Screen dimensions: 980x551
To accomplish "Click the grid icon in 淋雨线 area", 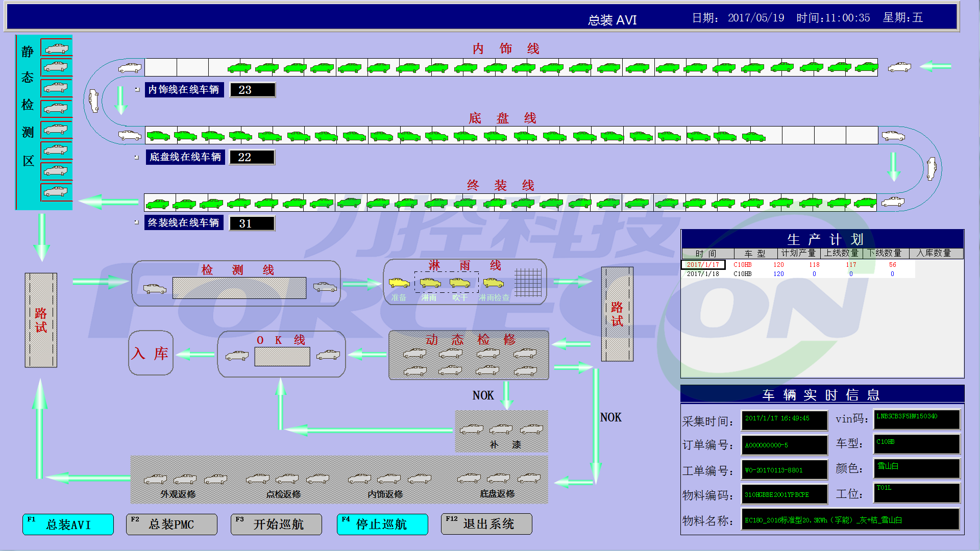I will click(528, 282).
